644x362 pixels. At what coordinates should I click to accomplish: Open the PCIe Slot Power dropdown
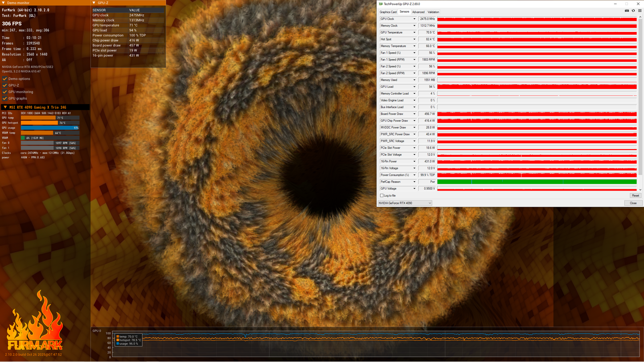(x=414, y=148)
